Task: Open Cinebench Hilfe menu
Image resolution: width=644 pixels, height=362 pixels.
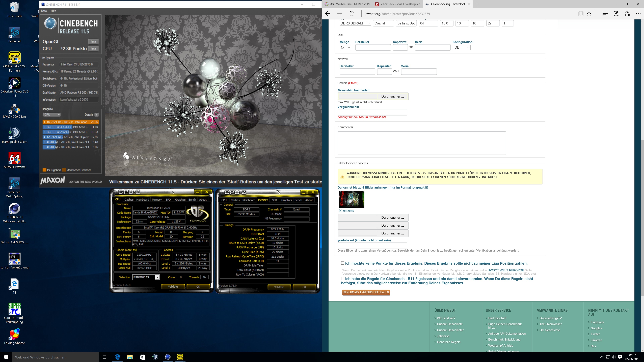Action: coord(53,11)
